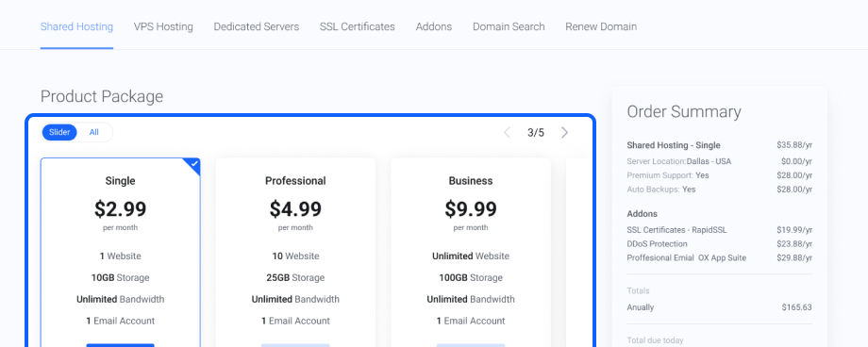
Task: Click the $9.99 price
Action: (471, 209)
